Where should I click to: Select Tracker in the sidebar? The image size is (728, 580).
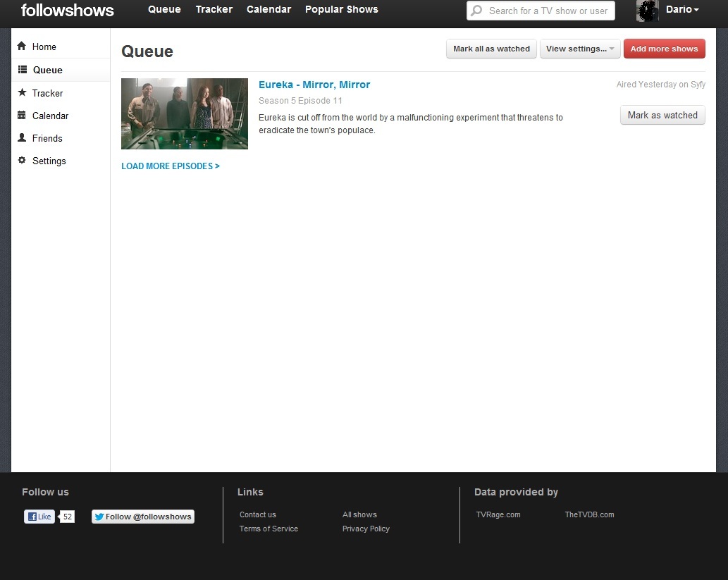pyautogui.click(x=61, y=93)
